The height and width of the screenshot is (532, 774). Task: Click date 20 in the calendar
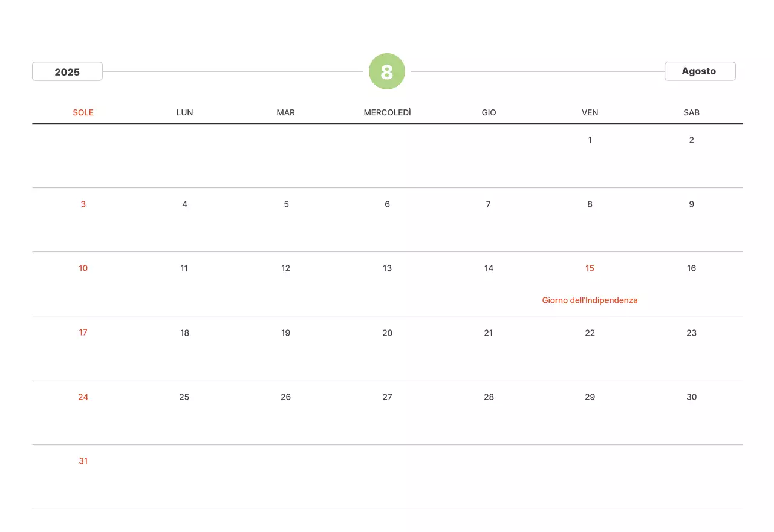point(387,332)
